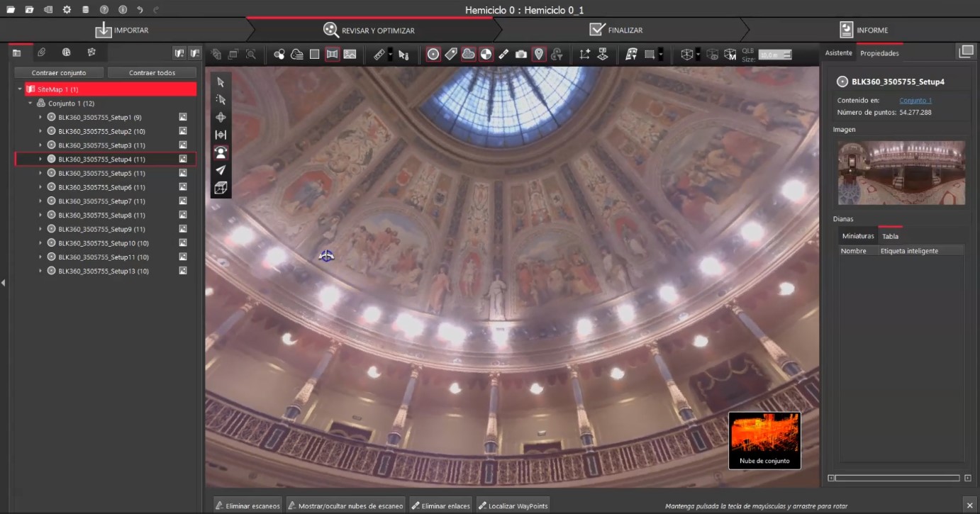980x514 pixels.
Task: Open the settings gear icon
Action: [x=67, y=9]
